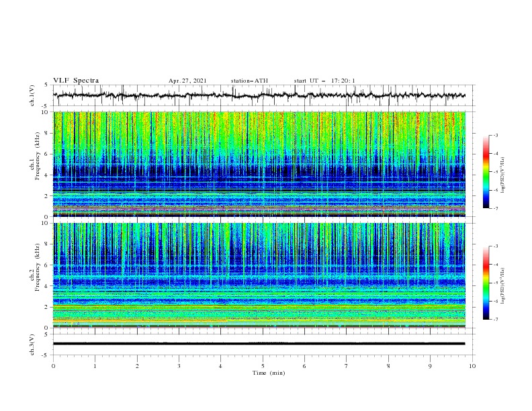Image resolution: width=532 pixels, height=411 pixels.
Task: Select the date text "Apr. 27, 2021"
Action: click(187, 81)
